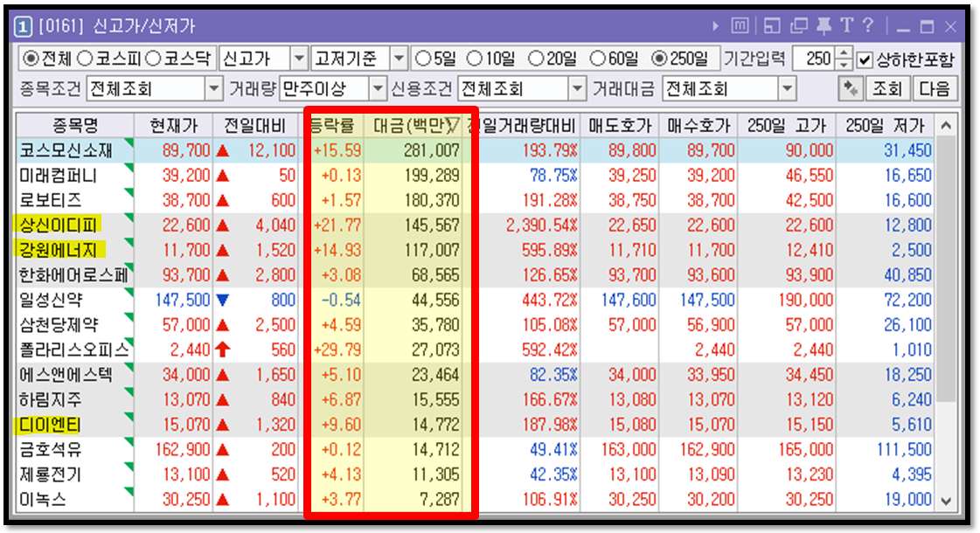Select the 코스모신소재 stock row name

pos(66,150)
